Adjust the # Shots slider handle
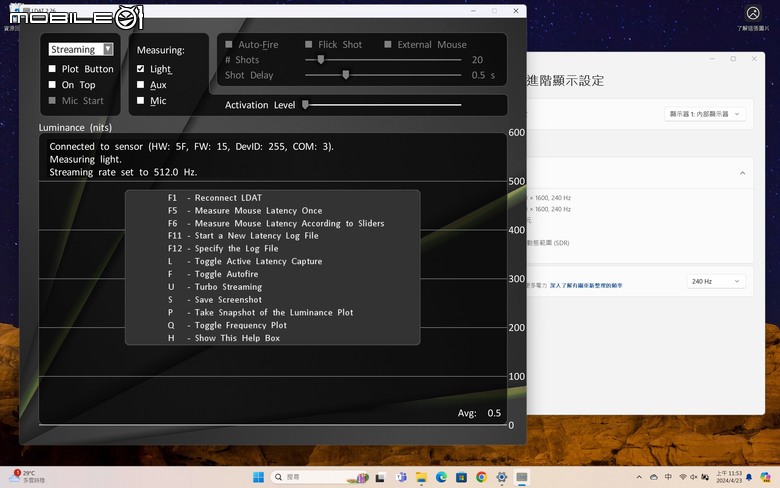Image resolution: width=780 pixels, height=488 pixels. tap(321, 60)
